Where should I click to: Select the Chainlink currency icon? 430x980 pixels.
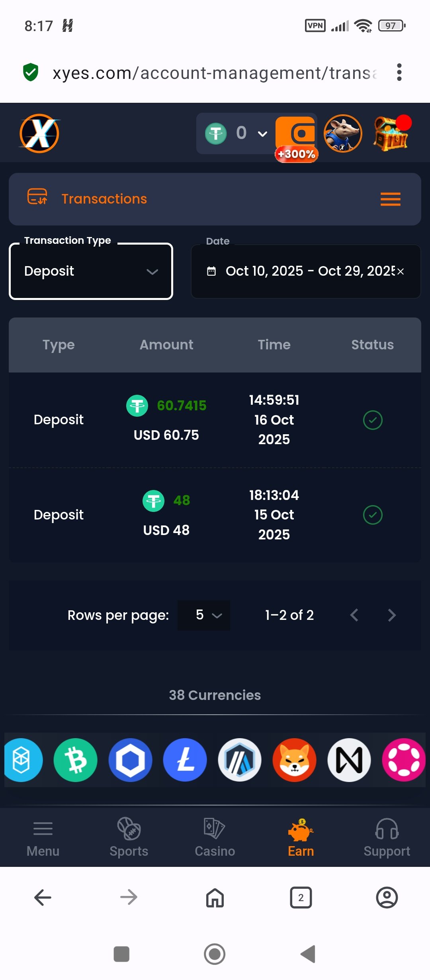coord(130,760)
